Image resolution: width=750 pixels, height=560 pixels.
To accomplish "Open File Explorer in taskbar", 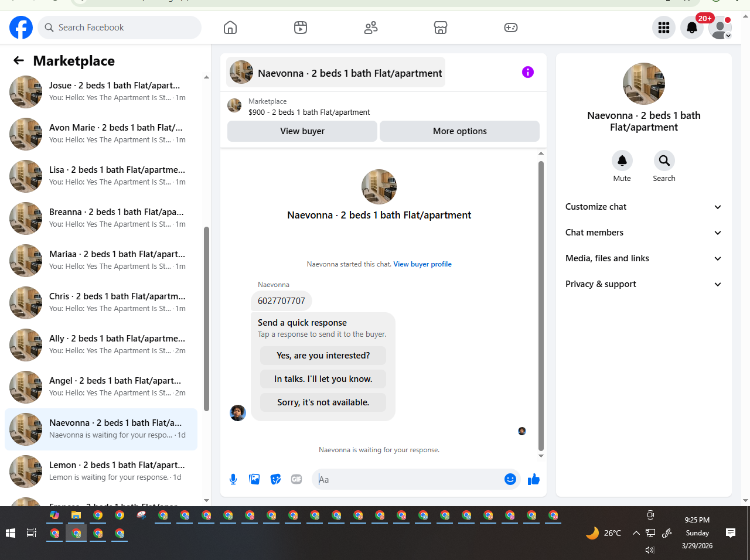I will tap(76, 515).
